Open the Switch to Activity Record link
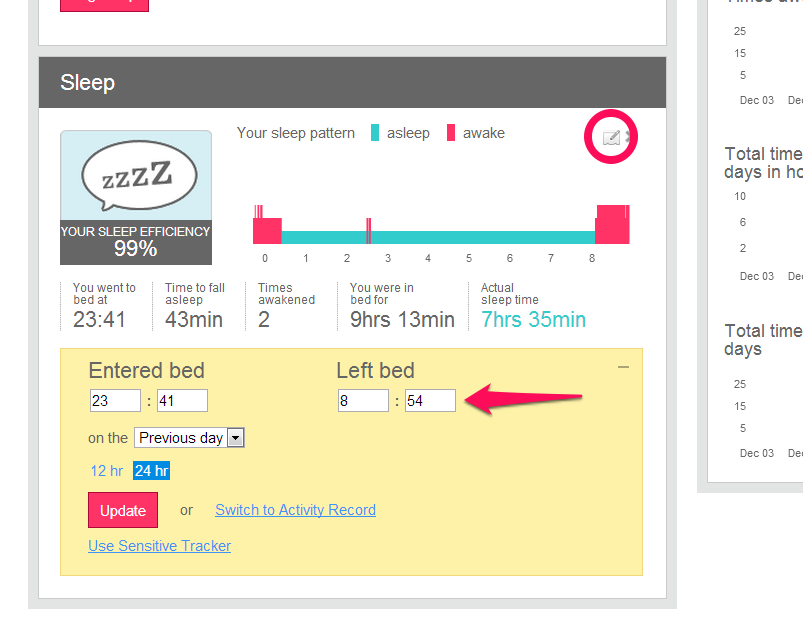This screenshot has width=803, height=617. coord(295,510)
